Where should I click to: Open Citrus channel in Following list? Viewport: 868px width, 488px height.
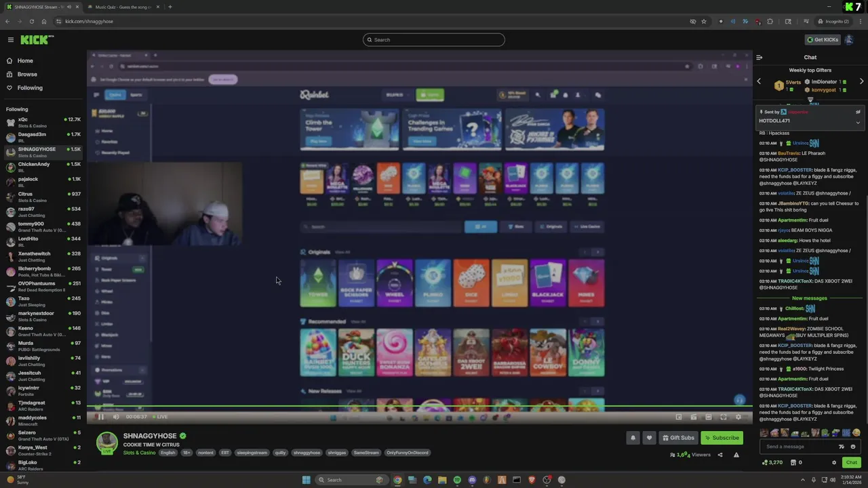(x=42, y=197)
